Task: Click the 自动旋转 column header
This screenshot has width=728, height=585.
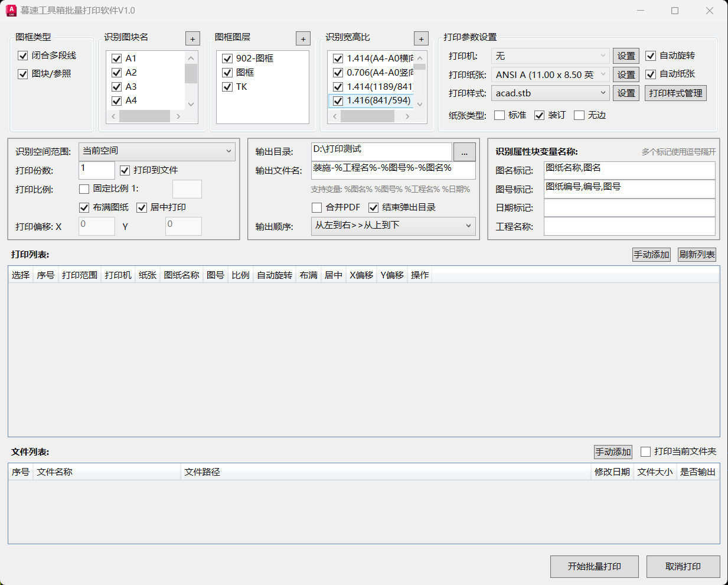Action: [x=275, y=275]
